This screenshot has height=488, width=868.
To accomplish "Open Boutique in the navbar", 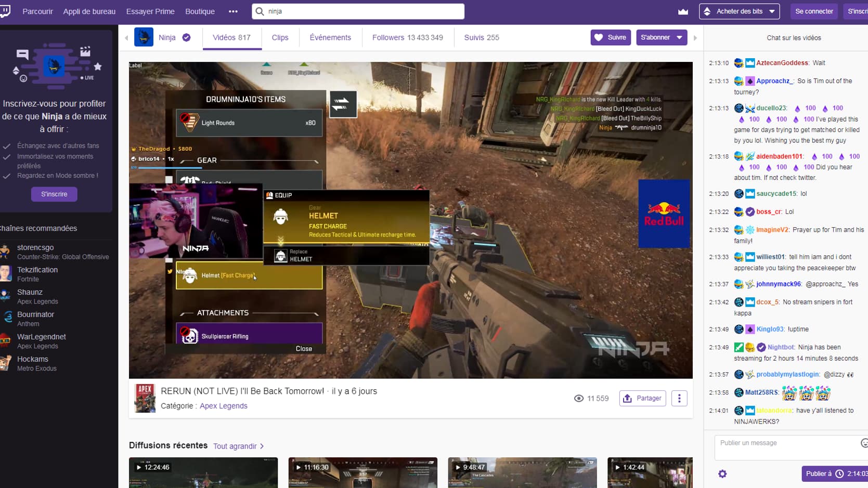I will 200,11.
